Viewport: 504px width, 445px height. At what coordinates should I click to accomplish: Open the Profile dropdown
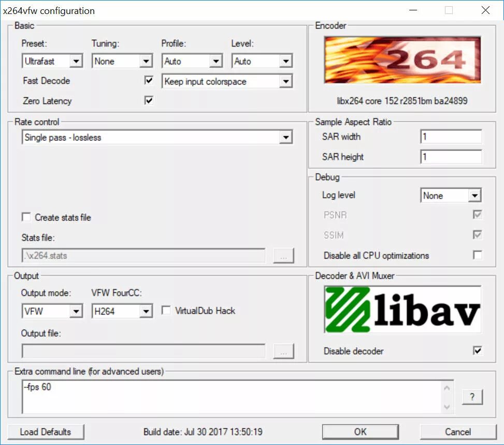pos(192,61)
